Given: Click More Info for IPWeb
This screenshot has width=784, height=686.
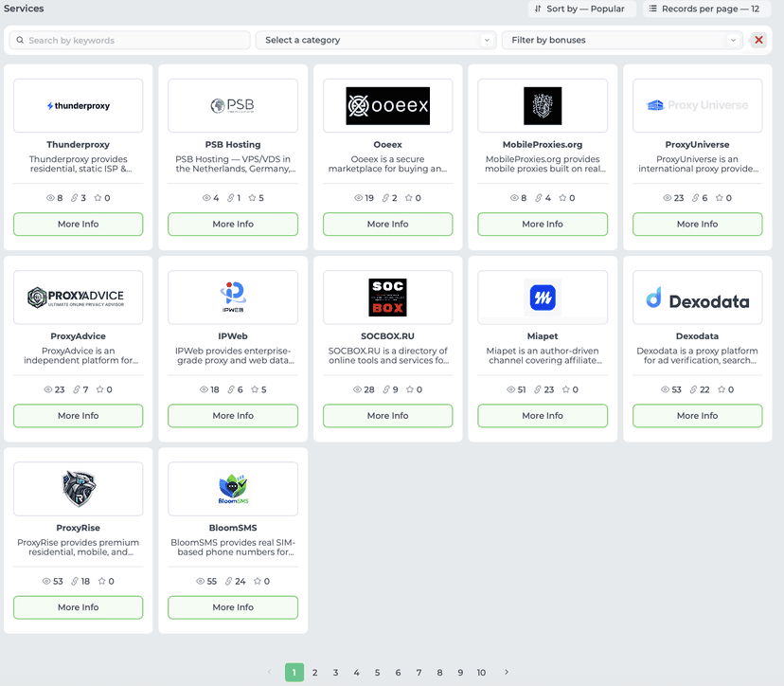Looking at the screenshot, I should [233, 416].
